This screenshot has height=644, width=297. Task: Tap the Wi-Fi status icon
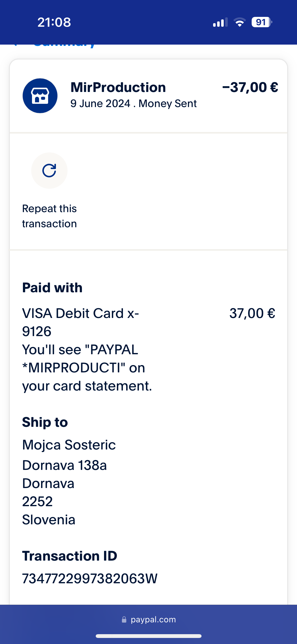click(240, 22)
